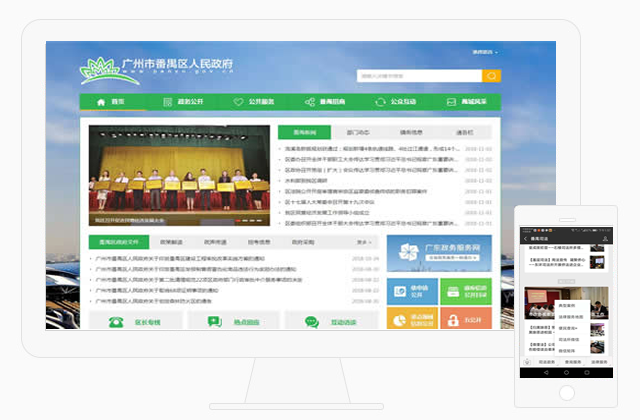This screenshot has width=640, height=420.
Task: Click the heart icon for 公共服务
Action: 238,102
